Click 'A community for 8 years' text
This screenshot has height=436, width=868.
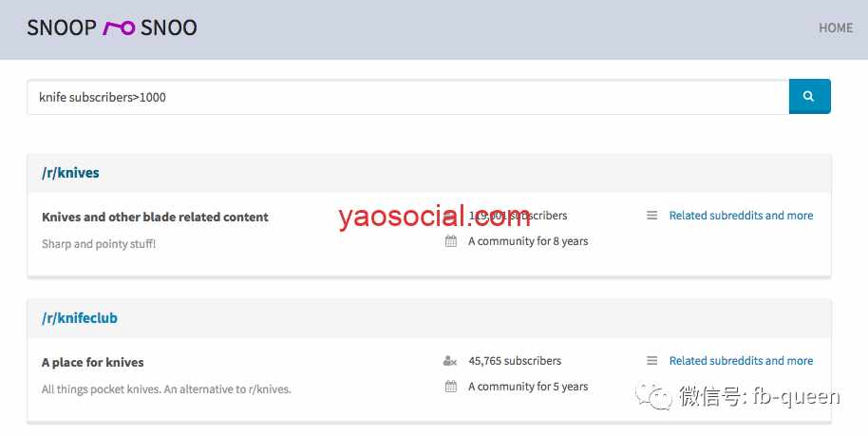528,241
